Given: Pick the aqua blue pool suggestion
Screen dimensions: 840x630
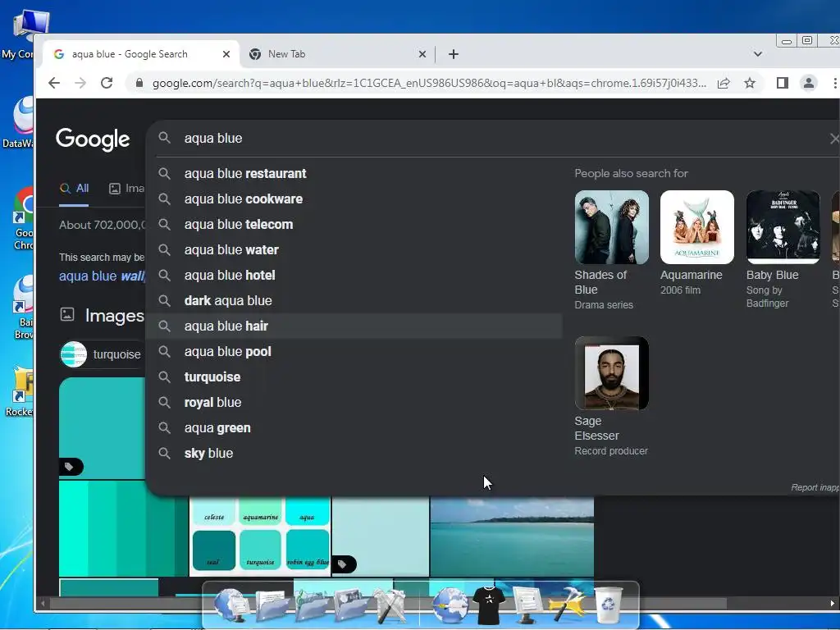Looking at the screenshot, I should (354, 351).
